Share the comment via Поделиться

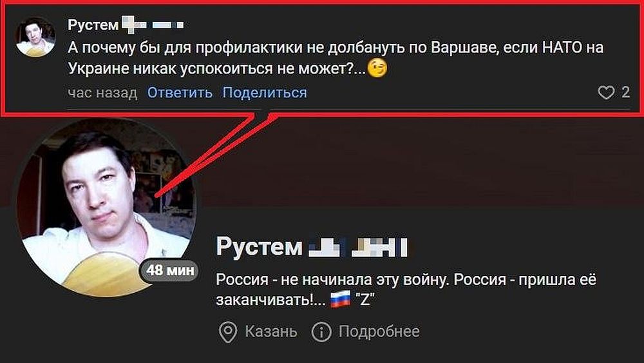pyautogui.click(x=265, y=92)
